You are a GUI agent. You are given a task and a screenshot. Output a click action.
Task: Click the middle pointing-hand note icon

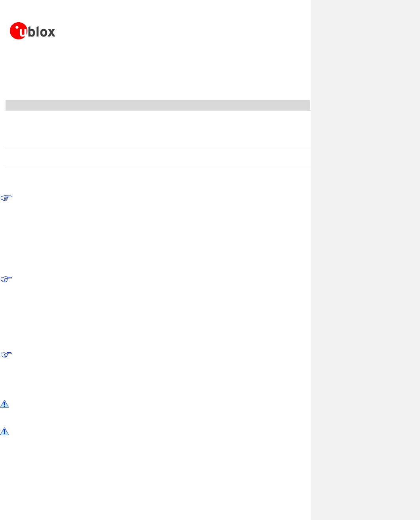coord(7,279)
